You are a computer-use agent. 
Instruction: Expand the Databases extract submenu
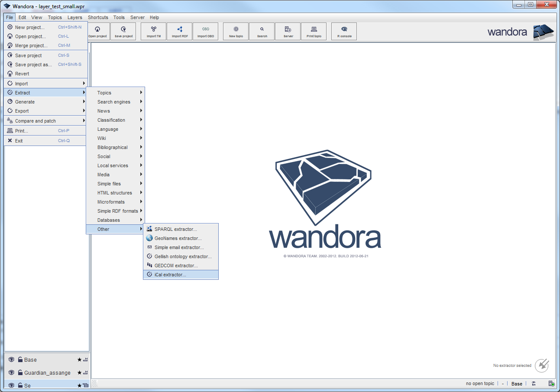tap(109, 220)
